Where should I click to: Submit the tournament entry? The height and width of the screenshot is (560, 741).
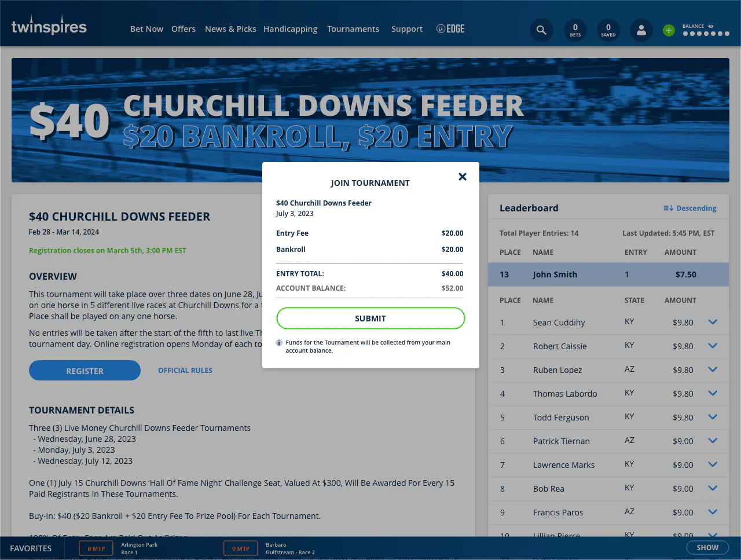(x=370, y=319)
